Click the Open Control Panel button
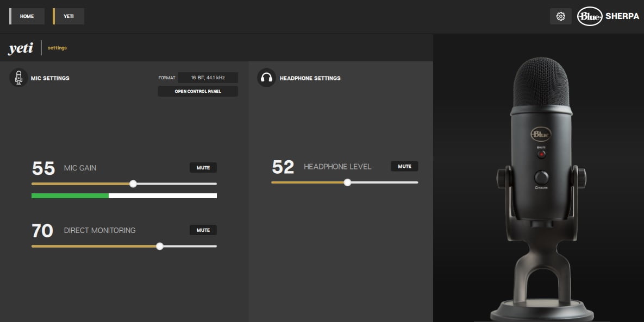 (198, 91)
